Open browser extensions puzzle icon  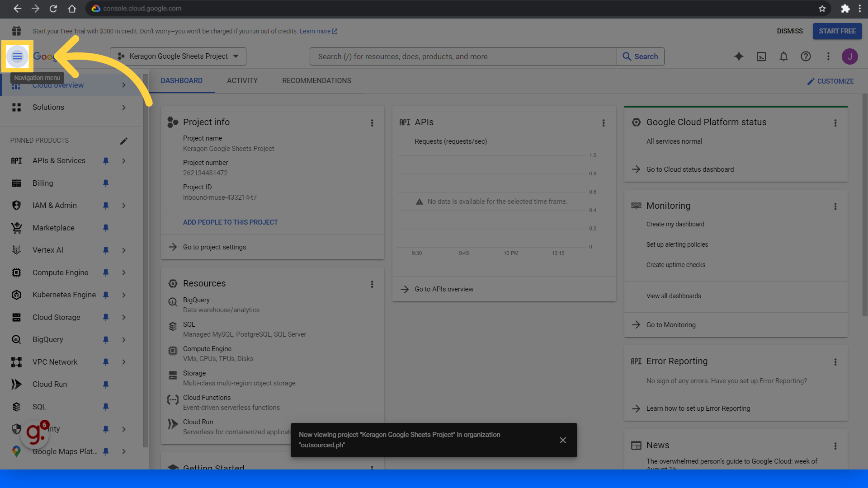click(x=845, y=9)
